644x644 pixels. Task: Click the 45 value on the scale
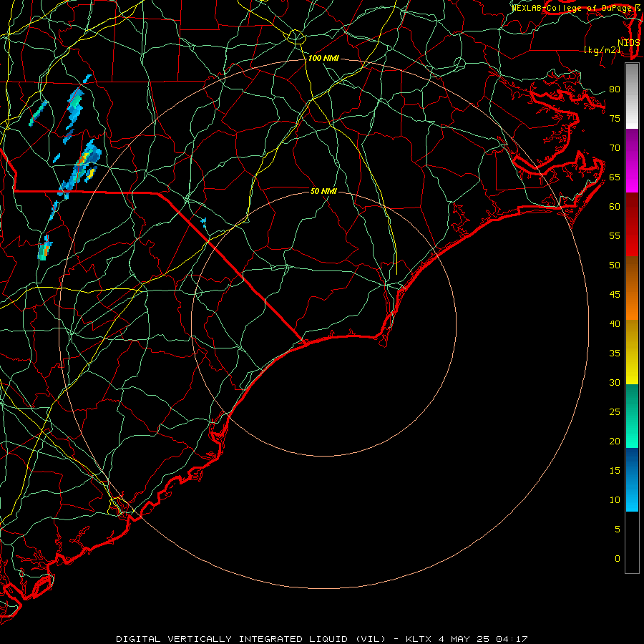(615, 295)
